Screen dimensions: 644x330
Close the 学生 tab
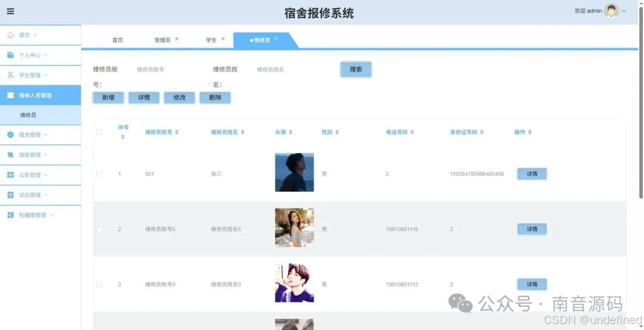coord(223,39)
